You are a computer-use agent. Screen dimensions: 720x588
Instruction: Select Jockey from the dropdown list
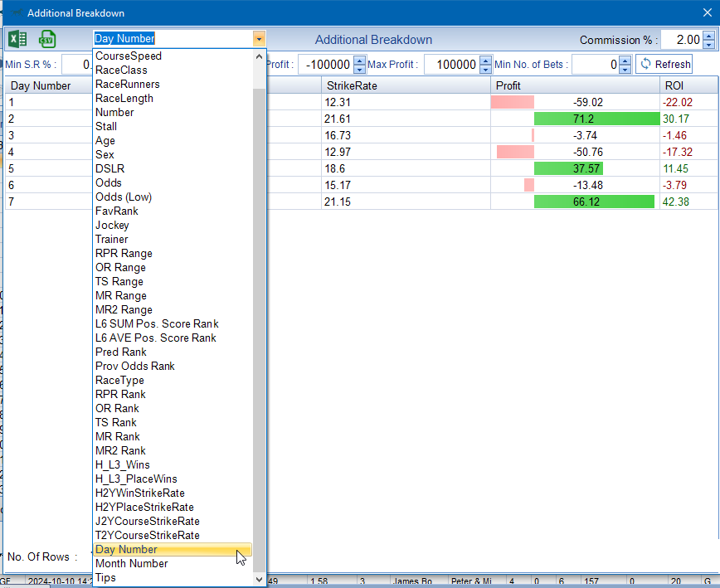pos(112,225)
